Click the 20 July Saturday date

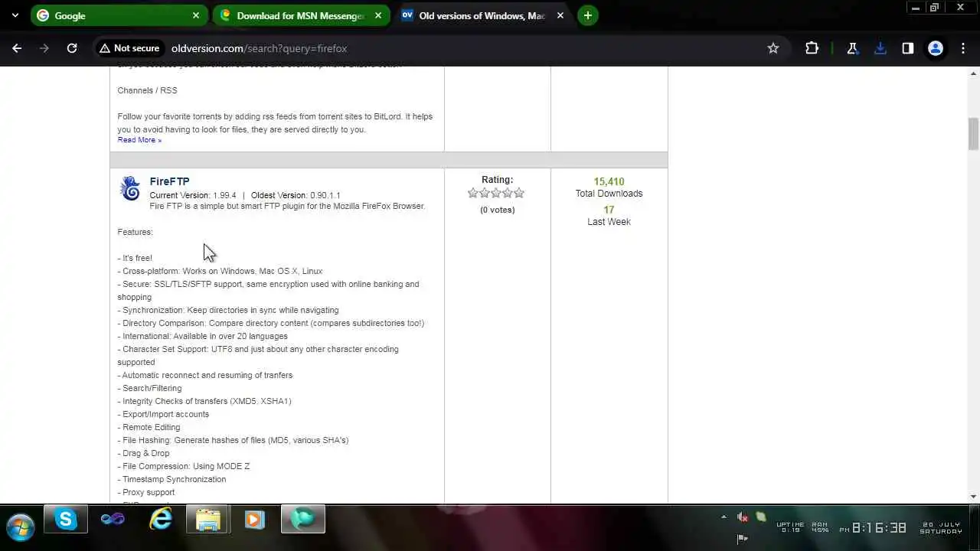(x=941, y=528)
